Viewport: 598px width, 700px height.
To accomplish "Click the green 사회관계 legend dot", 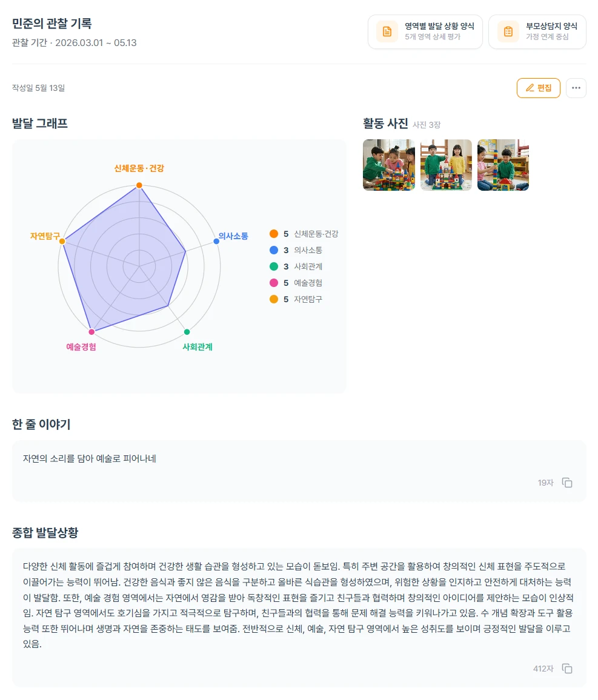I will pyautogui.click(x=274, y=266).
